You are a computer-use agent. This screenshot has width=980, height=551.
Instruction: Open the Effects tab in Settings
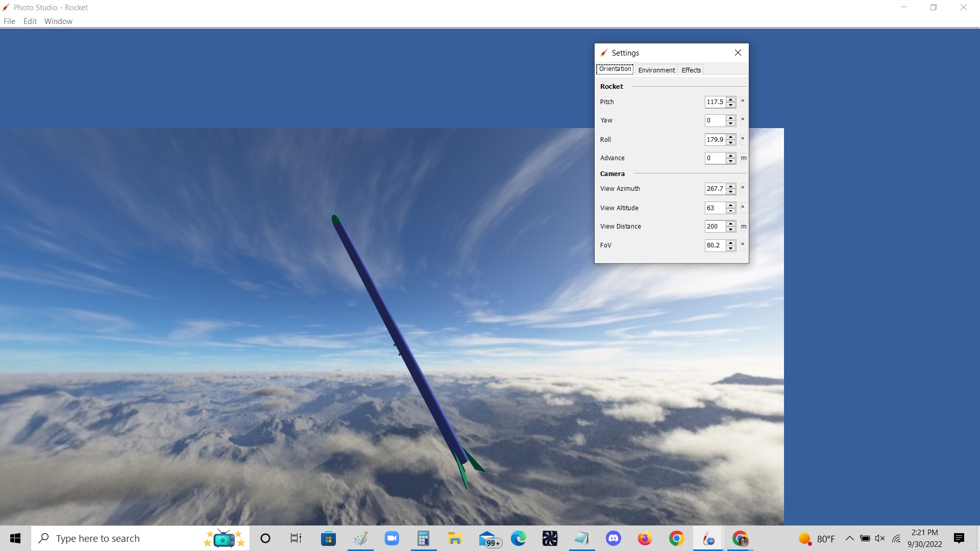pos(691,70)
